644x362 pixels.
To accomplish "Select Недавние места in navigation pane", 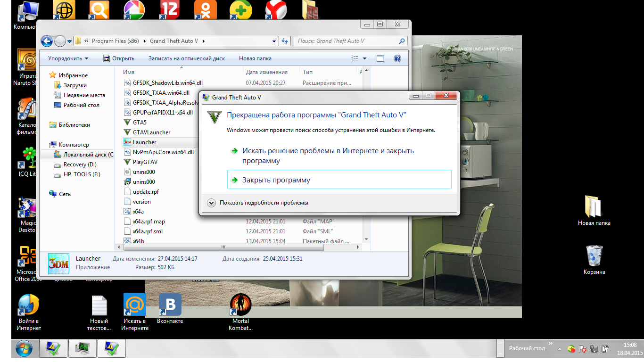I will coord(80,95).
